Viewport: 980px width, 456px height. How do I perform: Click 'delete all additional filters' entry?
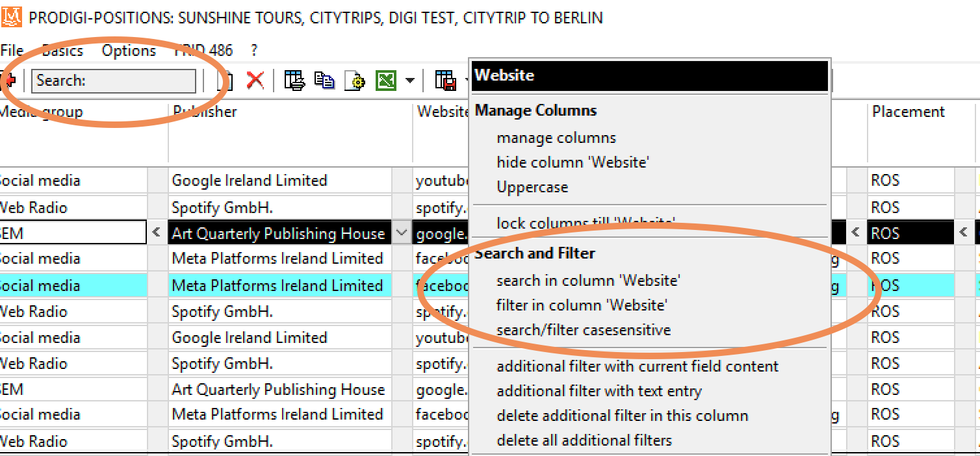coord(584,440)
